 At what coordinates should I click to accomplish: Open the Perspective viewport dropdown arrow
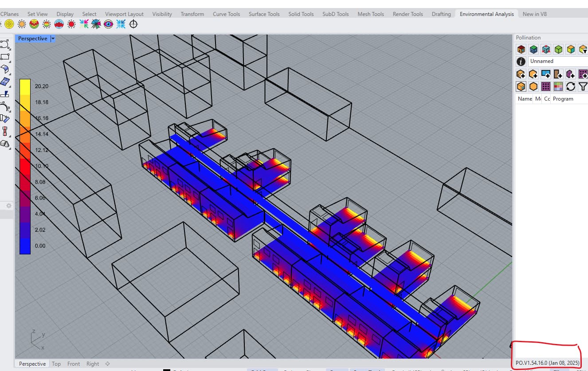point(53,39)
